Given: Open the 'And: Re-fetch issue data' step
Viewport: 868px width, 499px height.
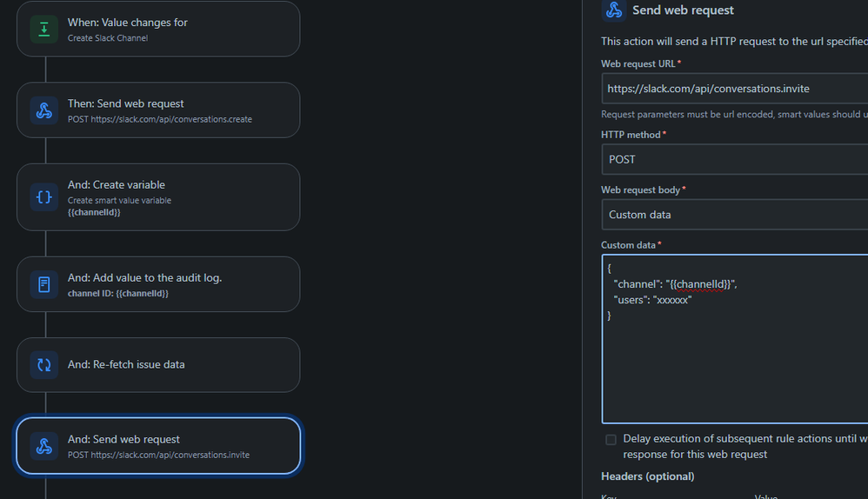Looking at the screenshot, I should [x=158, y=365].
